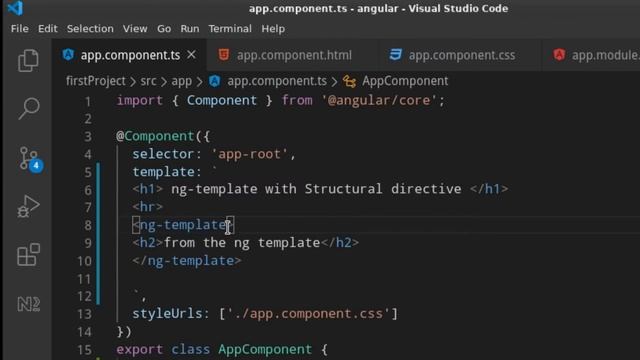Switch to the app.component.html tab
The height and width of the screenshot is (360, 640).
point(292,55)
